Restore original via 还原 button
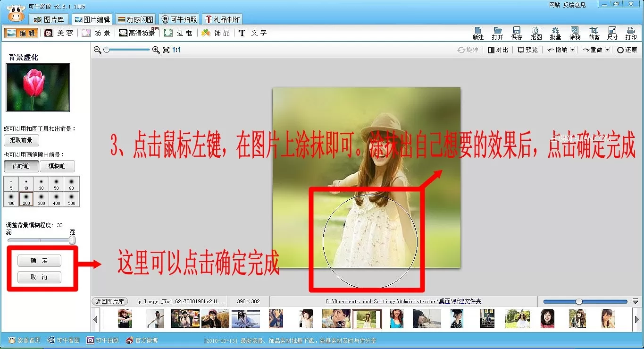The height and width of the screenshot is (349, 644). click(627, 50)
